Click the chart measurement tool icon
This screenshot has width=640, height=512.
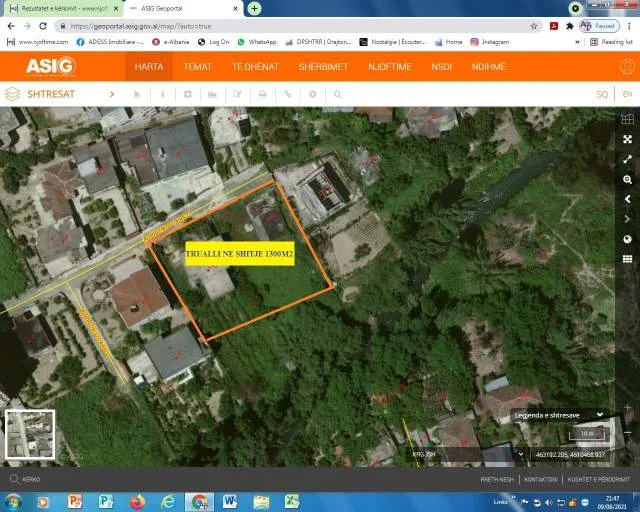coord(212,94)
